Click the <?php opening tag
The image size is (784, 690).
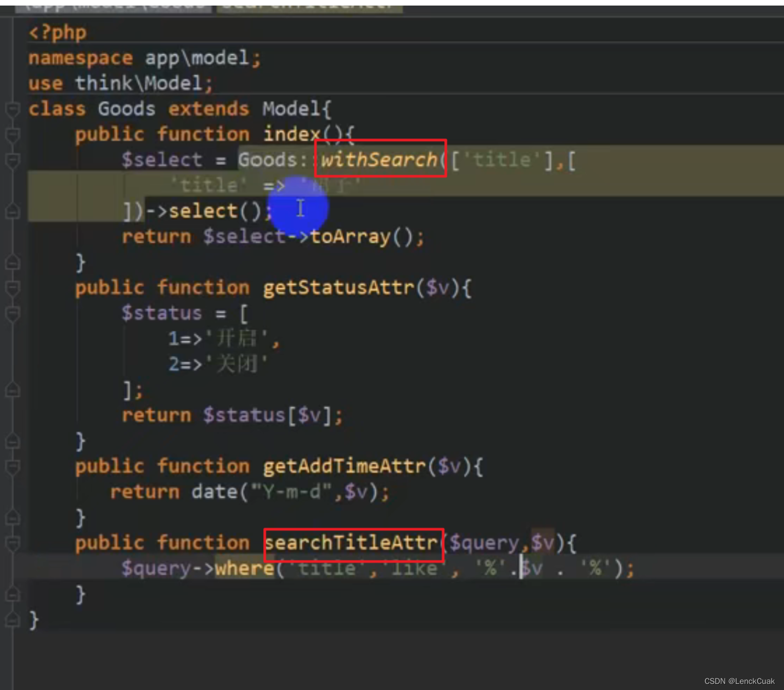[x=58, y=32]
